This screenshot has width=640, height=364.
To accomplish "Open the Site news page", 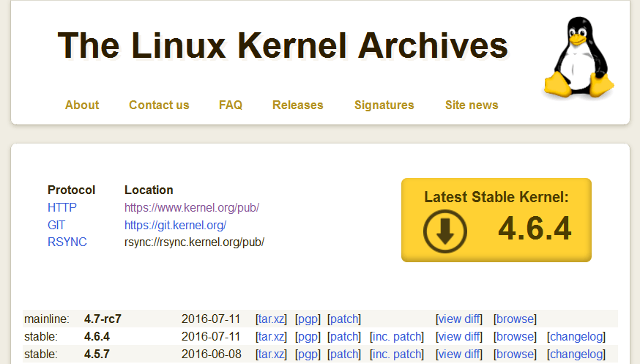I will (472, 105).
